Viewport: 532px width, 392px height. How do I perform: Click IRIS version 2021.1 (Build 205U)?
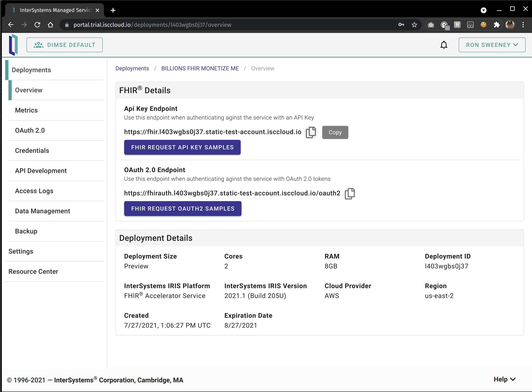255,296
